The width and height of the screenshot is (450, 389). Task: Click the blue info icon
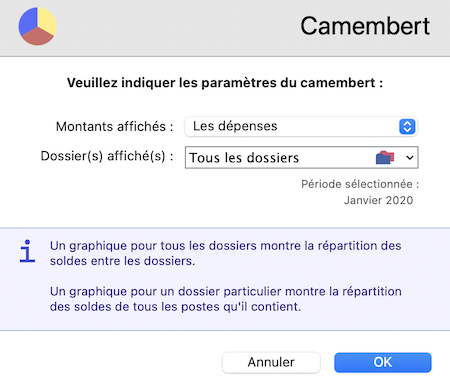click(27, 251)
